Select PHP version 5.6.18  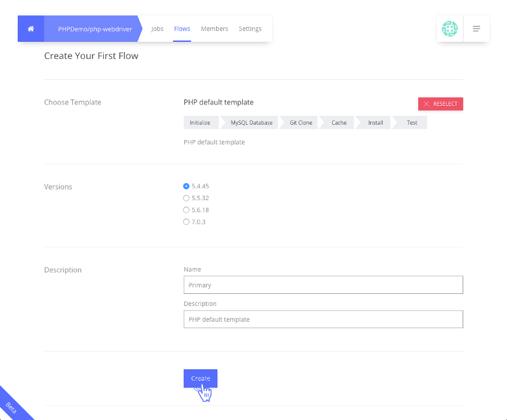pyautogui.click(x=186, y=210)
